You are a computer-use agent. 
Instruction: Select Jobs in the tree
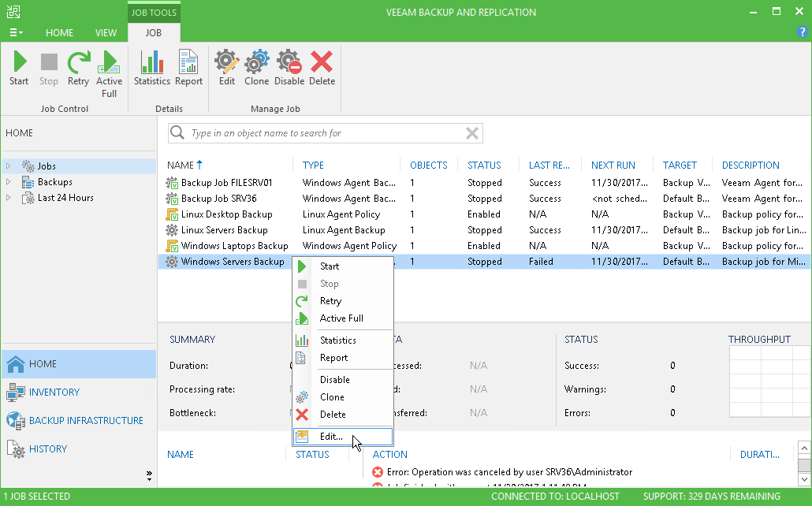pos(47,166)
